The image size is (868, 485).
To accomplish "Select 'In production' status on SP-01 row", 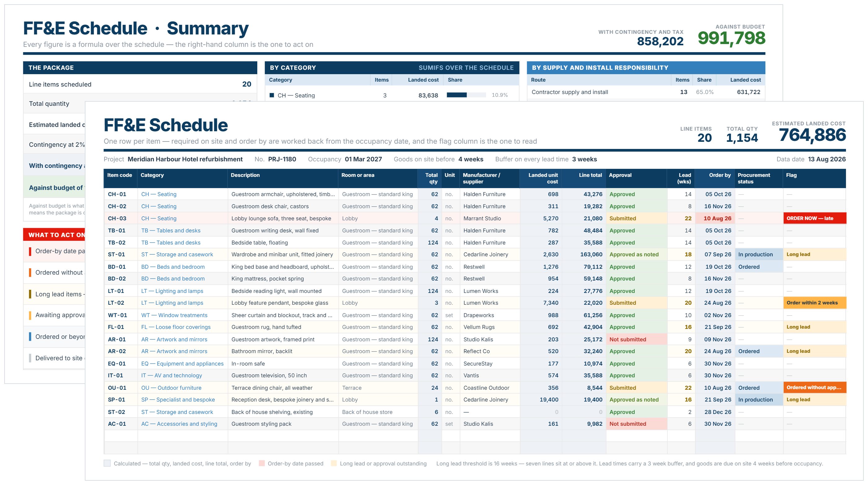I will point(759,400).
